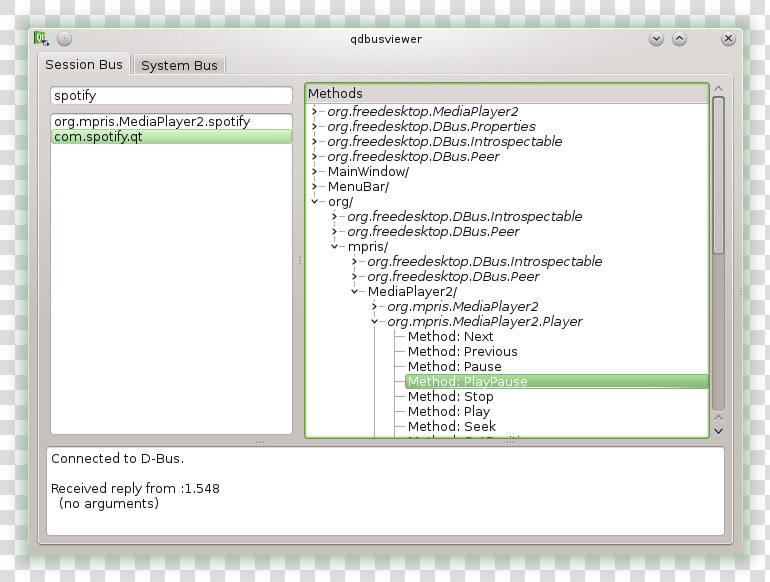This screenshot has width=770, height=582.
Task: Click the service filter field containing spotify
Action: tap(171, 95)
